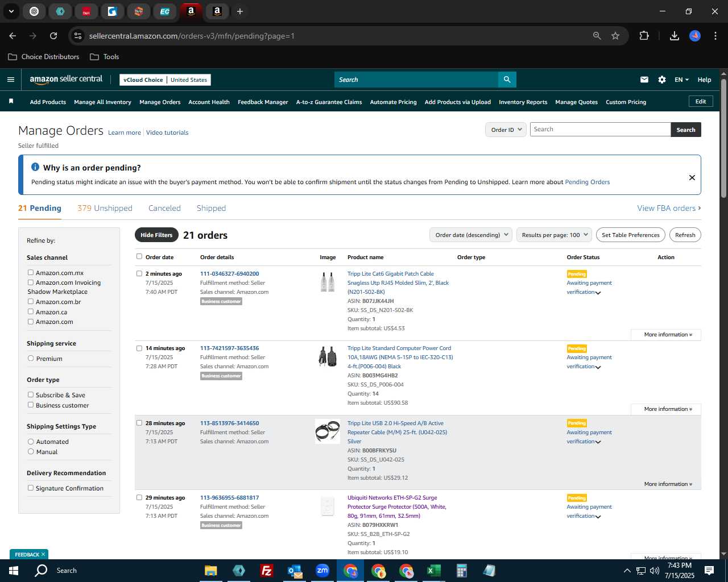Click the Hide Filters button
Screen dimensions: 728x582
click(x=156, y=235)
